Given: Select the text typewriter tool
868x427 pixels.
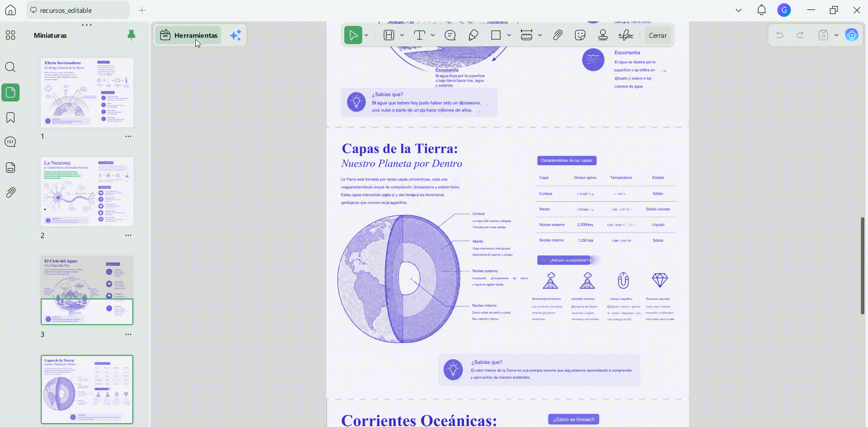Looking at the screenshot, I should (x=419, y=35).
